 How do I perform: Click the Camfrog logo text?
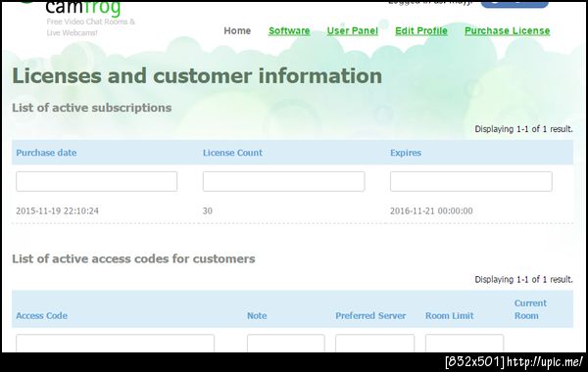coord(83,8)
